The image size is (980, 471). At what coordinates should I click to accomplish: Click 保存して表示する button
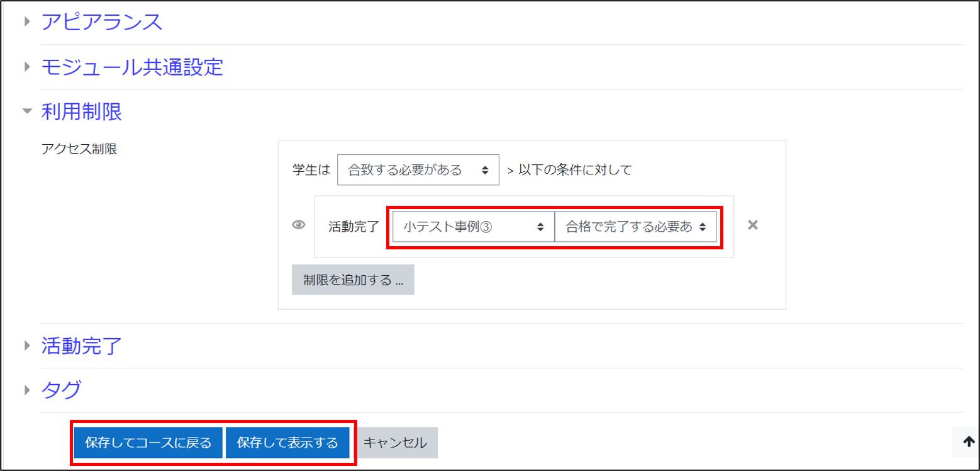point(287,443)
